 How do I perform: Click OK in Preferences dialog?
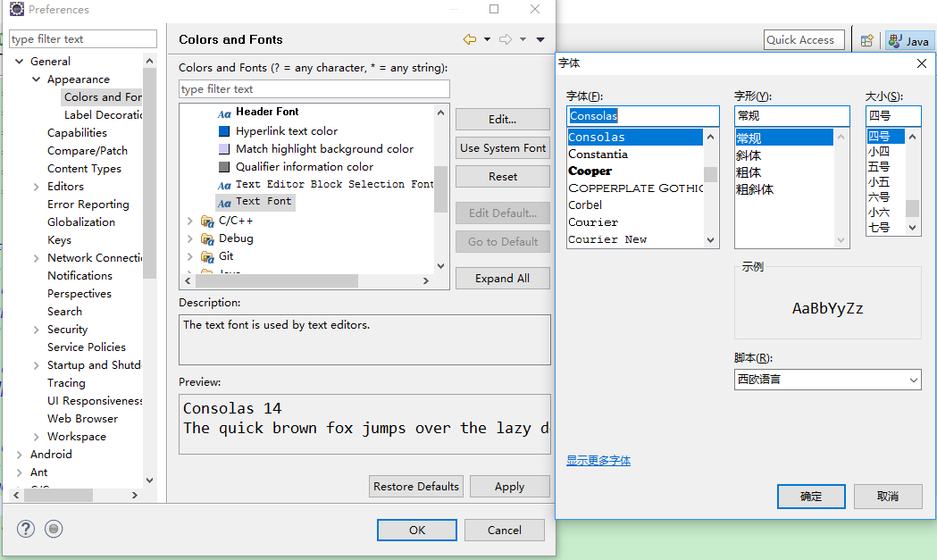pos(417,530)
